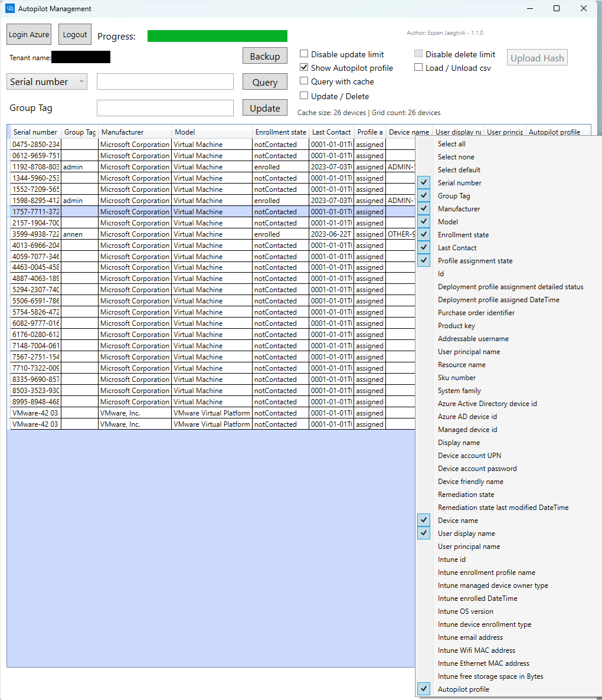Enable Intune id column

[x=451, y=559]
